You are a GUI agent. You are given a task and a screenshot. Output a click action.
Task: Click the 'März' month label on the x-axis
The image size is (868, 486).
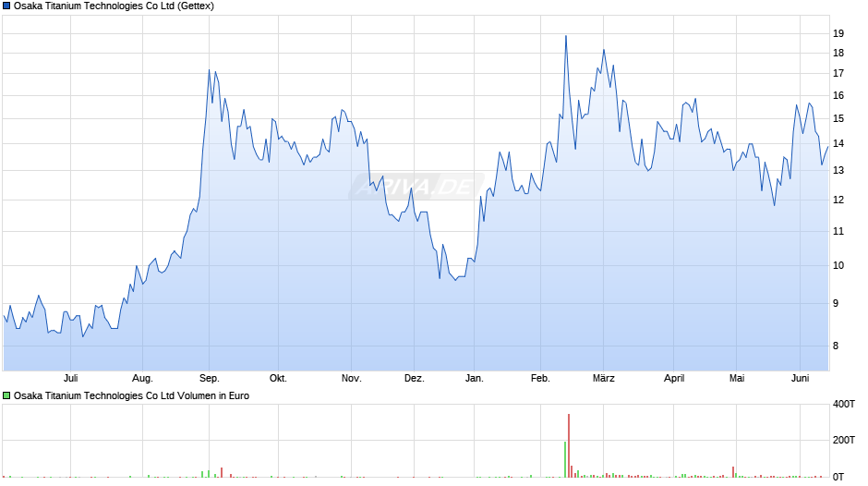point(603,378)
